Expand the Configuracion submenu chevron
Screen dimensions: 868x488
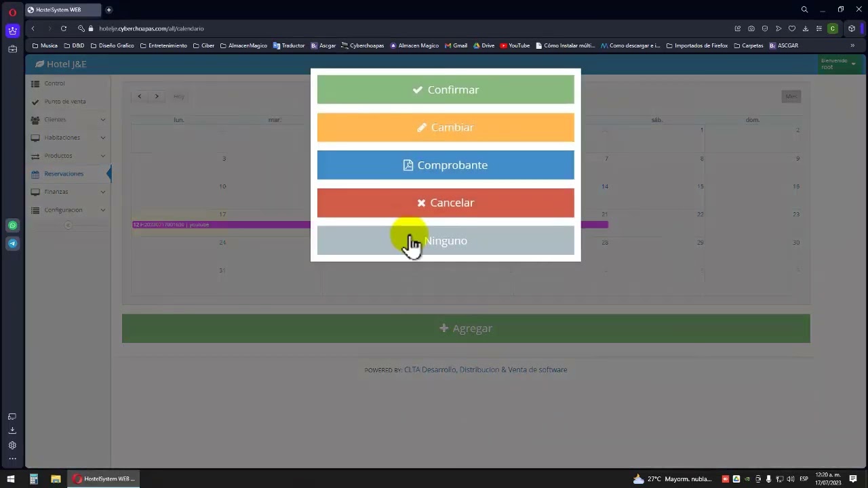[x=103, y=210]
